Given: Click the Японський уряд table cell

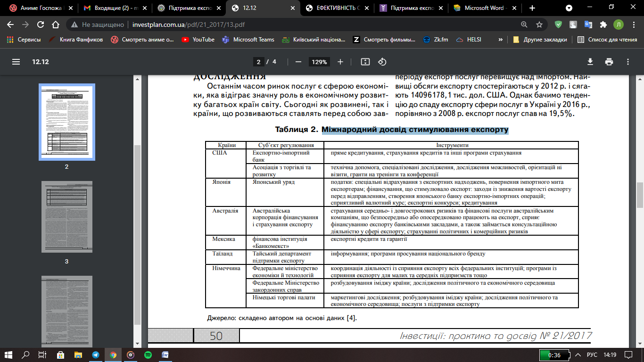Looking at the screenshot, I should (x=285, y=192).
